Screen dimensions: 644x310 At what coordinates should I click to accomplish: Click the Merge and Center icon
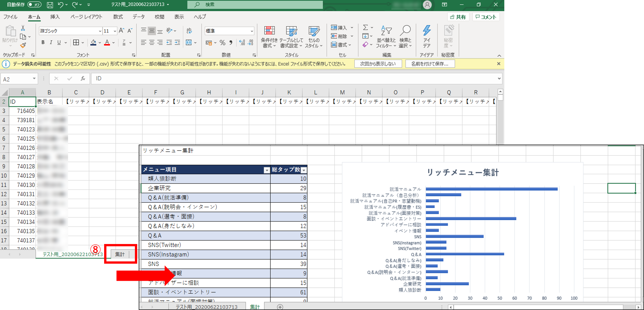[189, 42]
